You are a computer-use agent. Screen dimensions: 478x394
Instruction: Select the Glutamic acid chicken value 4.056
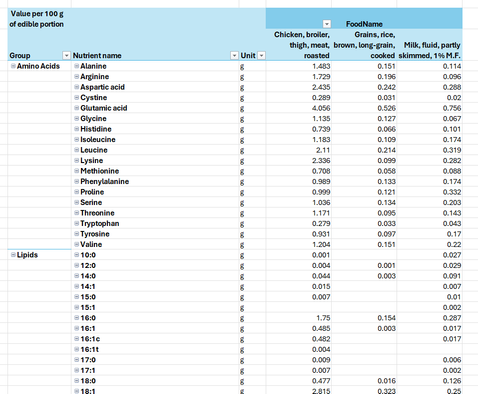(x=299, y=108)
